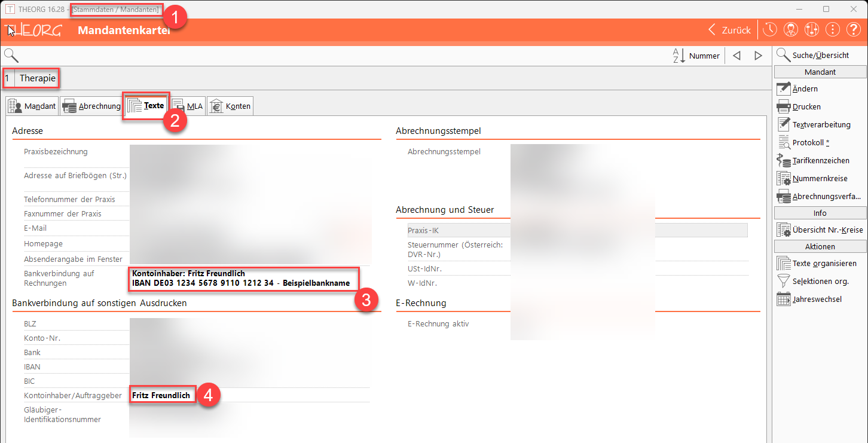Open the three-dot more options icon

833,30
